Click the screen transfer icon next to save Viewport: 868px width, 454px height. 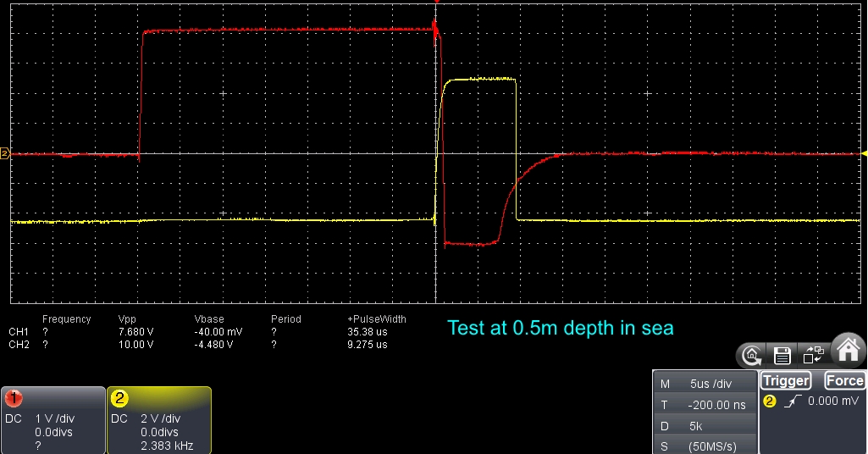click(x=813, y=355)
